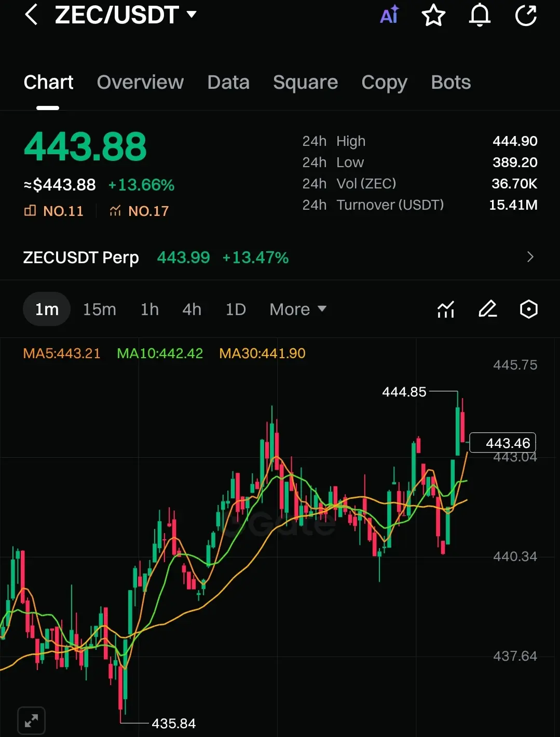
Task: Tap the last price 443.88
Action: tap(86, 146)
